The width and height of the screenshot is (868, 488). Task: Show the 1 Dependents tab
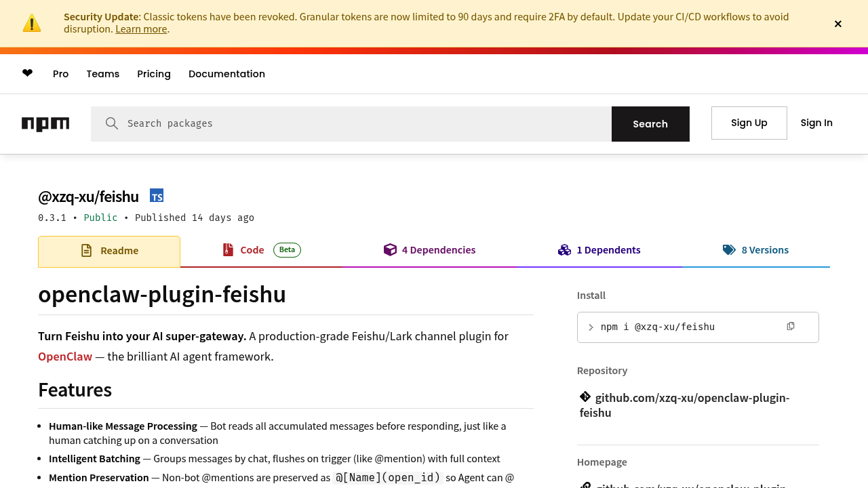[599, 250]
